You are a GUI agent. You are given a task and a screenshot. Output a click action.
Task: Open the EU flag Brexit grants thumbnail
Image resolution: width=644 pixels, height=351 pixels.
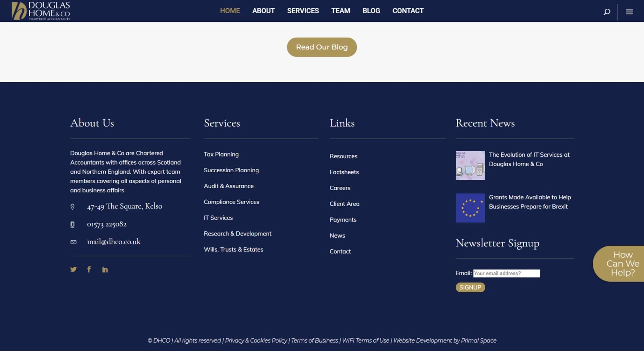click(x=470, y=208)
